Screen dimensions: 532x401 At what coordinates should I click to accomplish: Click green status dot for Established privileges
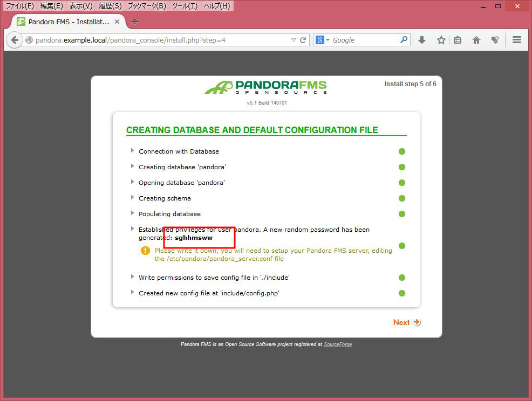point(402,246)
